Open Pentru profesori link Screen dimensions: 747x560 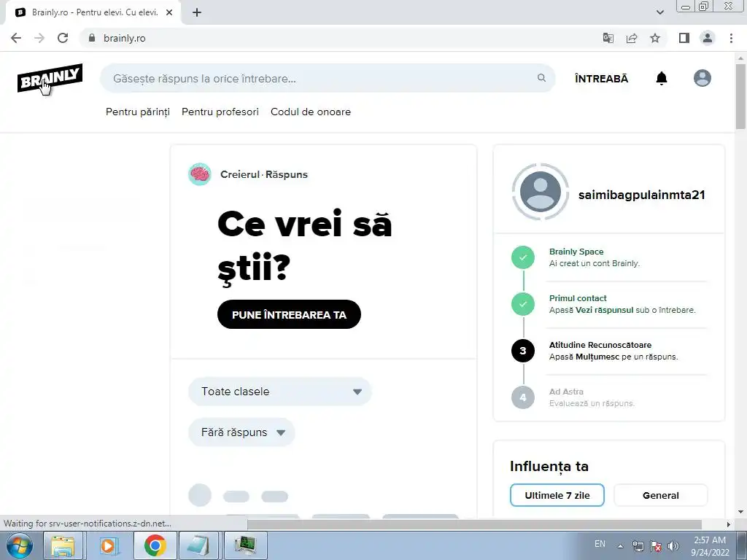[x=220, y=112]
